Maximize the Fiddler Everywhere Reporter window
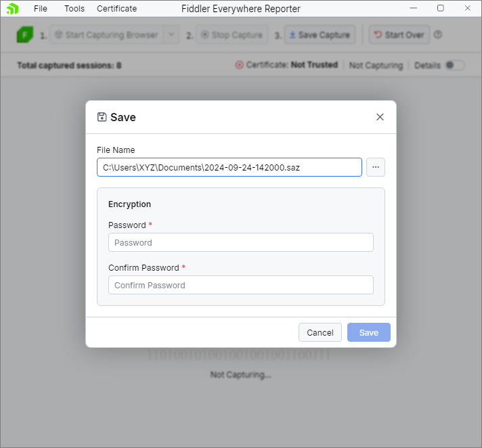This screenshot has height=448, width=482. (x=441, y=8)
